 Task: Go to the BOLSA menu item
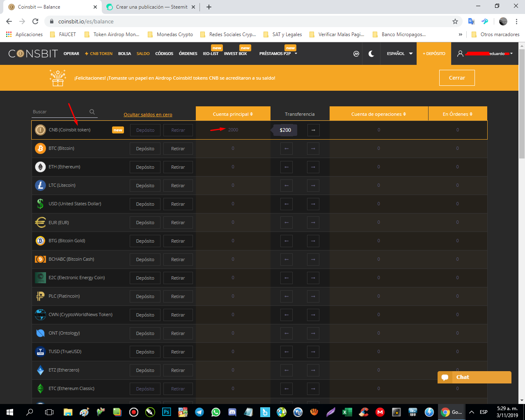pyautogui.click(x=124, y=54)
